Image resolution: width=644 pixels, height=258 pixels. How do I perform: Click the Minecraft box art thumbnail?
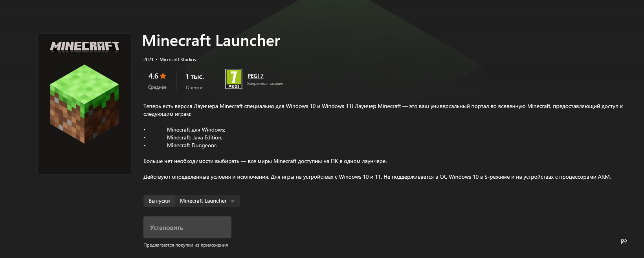tap(84, 104)
